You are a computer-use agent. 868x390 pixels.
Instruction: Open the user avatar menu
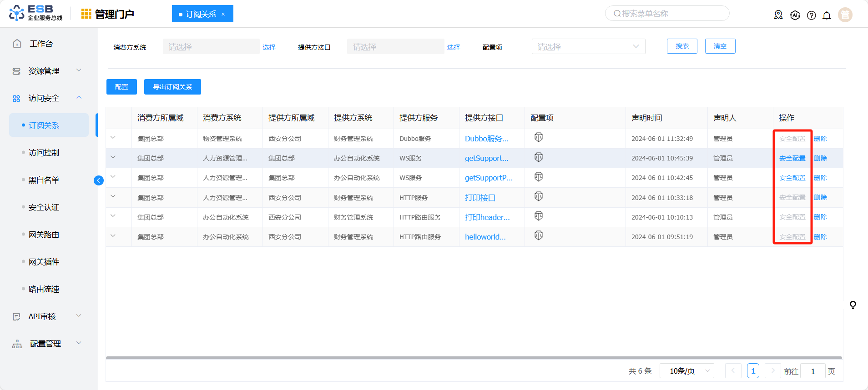pos(845,15)
